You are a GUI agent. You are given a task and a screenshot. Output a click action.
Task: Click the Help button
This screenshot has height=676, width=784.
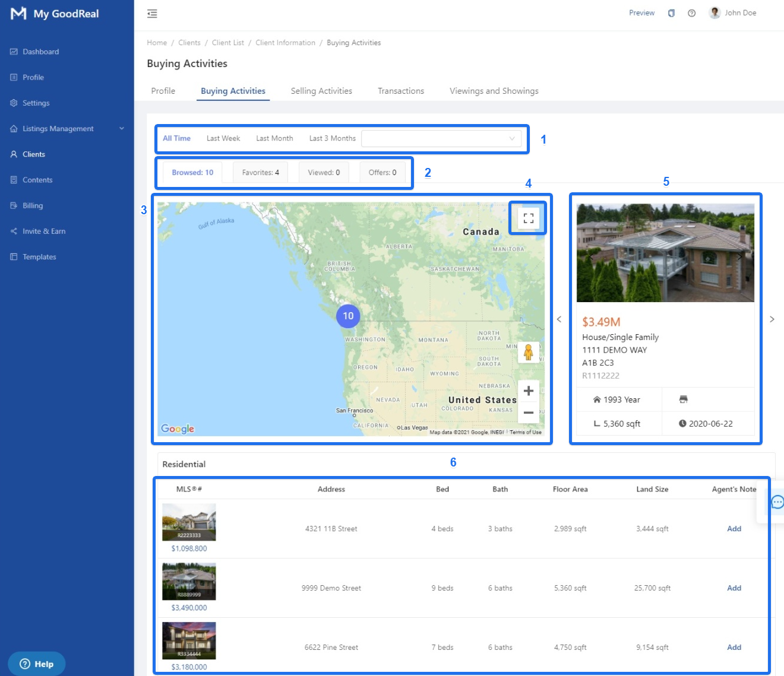point(37,664)
